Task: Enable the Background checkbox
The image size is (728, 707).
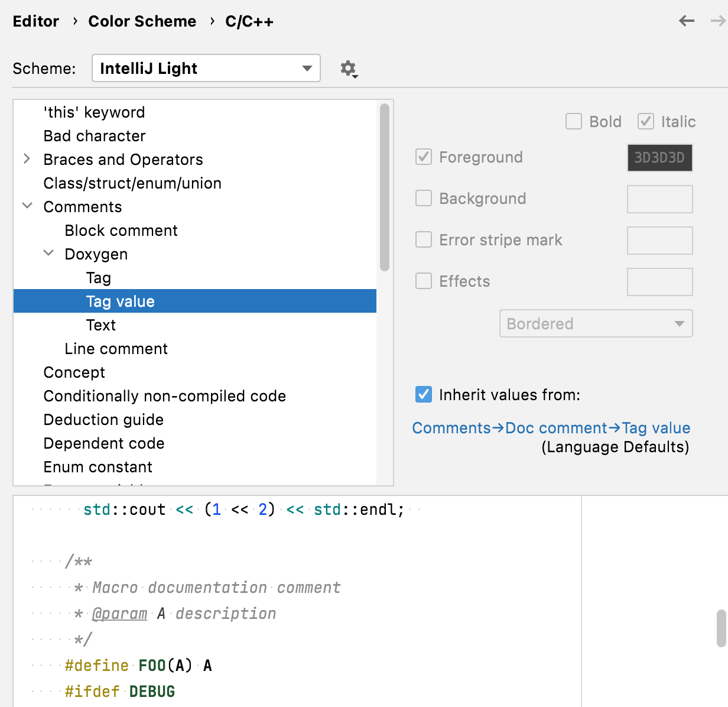Action: pos(424,199)
